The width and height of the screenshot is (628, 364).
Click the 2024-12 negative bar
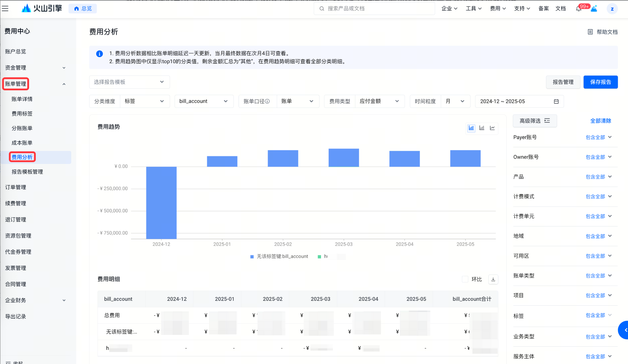[x=161, y=202]
